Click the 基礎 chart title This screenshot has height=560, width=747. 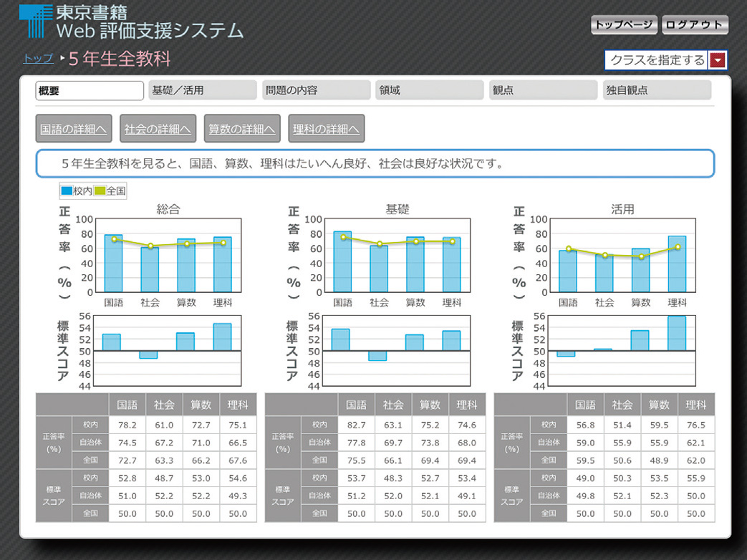(397, 209)
